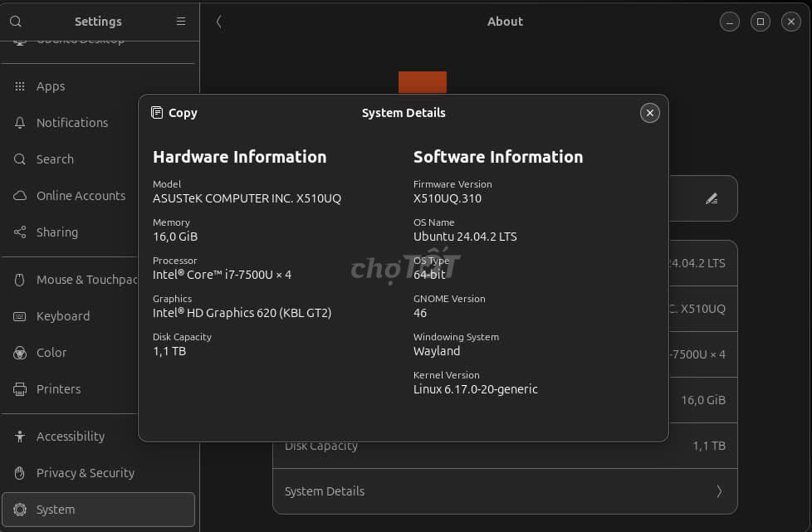The image size is (812, 532).
Task: Click the memory value 16,0 GiB in dialog
Action: (x=175, y=237)
